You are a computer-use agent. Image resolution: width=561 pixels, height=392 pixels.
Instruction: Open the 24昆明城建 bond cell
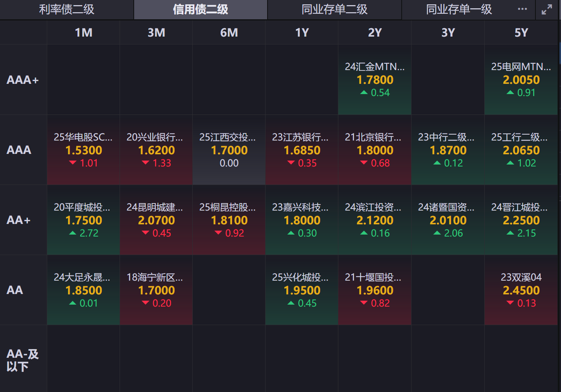[156, 220]
